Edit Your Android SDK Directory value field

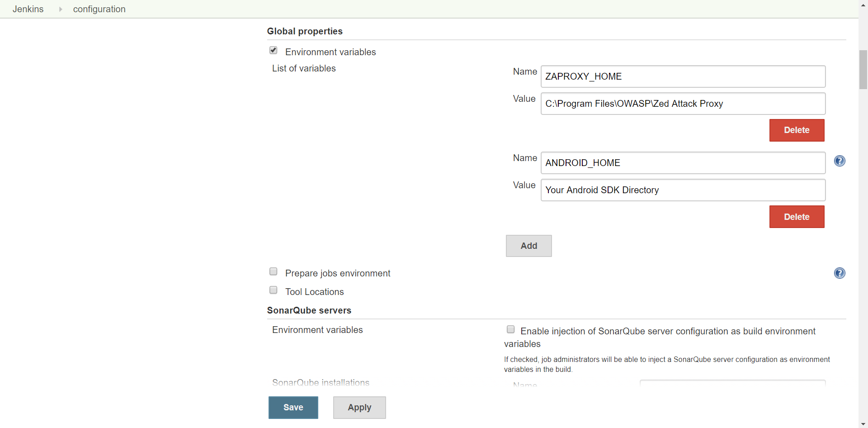683,190
